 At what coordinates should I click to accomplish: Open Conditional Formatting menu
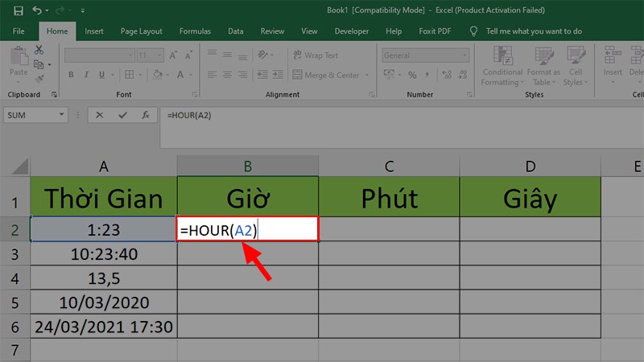[x=502, y=66]
